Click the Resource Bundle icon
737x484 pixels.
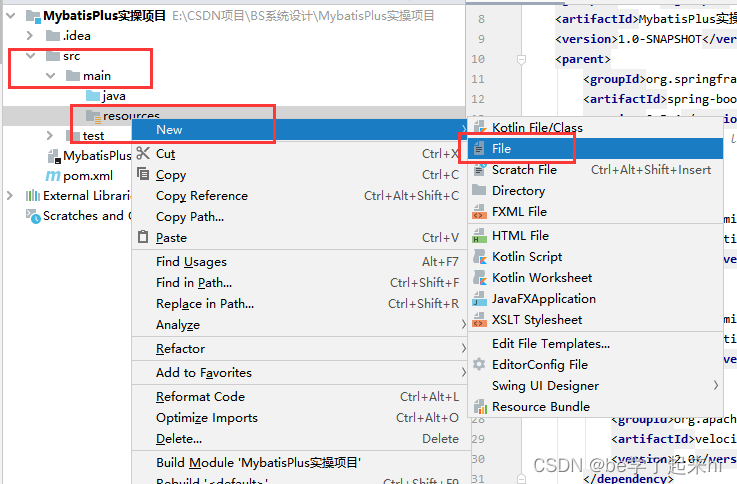(480, 406)
